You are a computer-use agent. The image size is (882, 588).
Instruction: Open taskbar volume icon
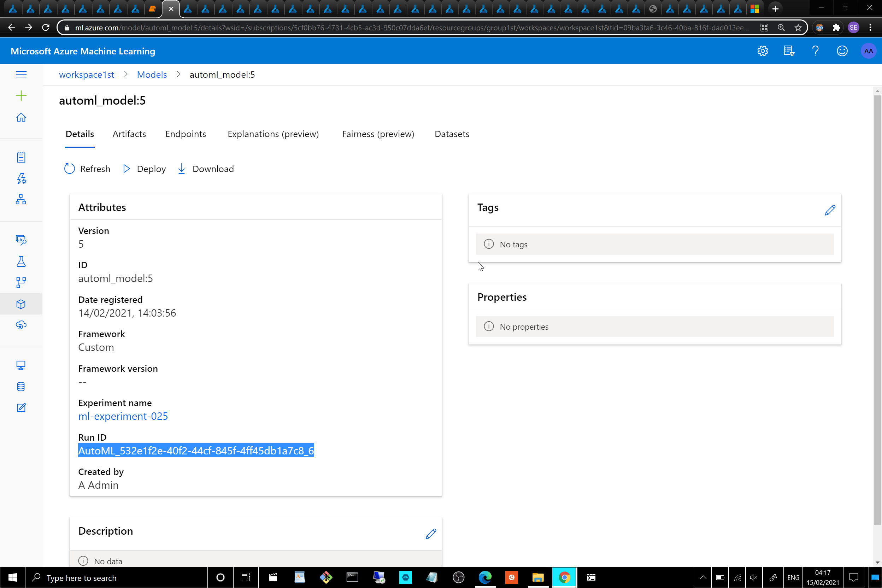(x=753, y=577)
